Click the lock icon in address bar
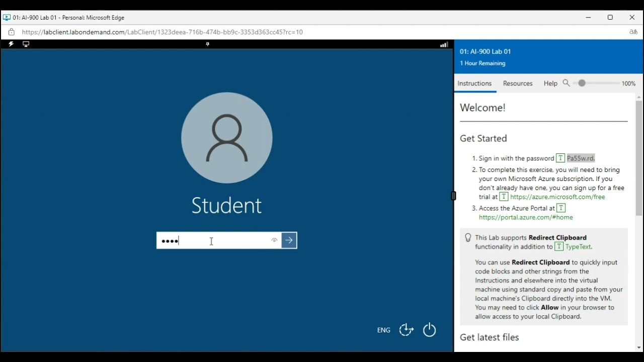 click(x=11, y=32)
